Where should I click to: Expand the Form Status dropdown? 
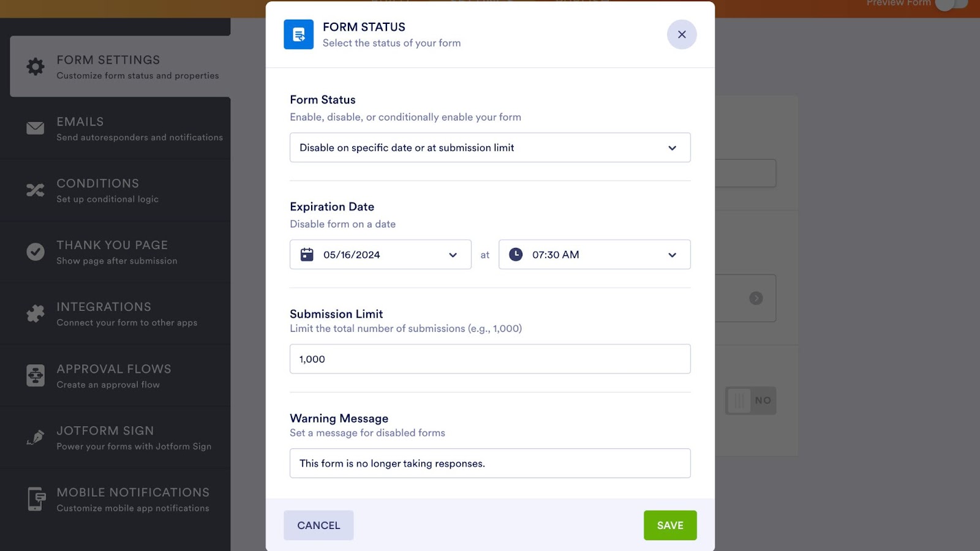point(490,148)
